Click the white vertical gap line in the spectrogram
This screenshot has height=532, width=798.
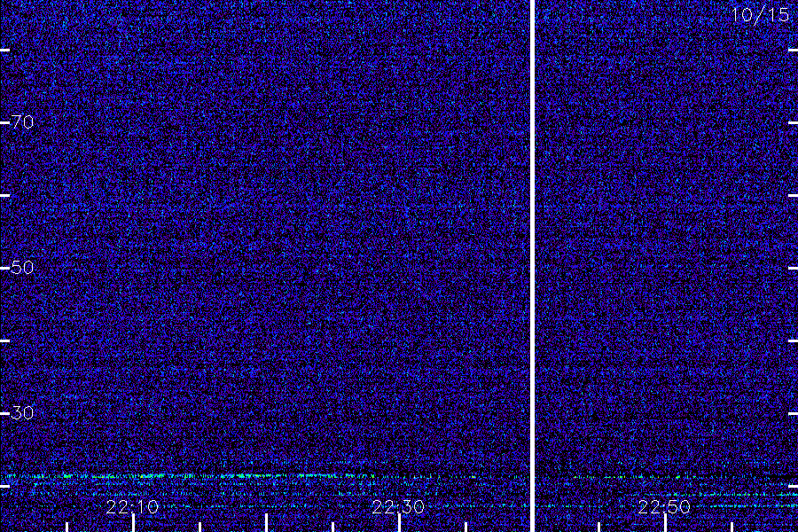coord(532,266)
